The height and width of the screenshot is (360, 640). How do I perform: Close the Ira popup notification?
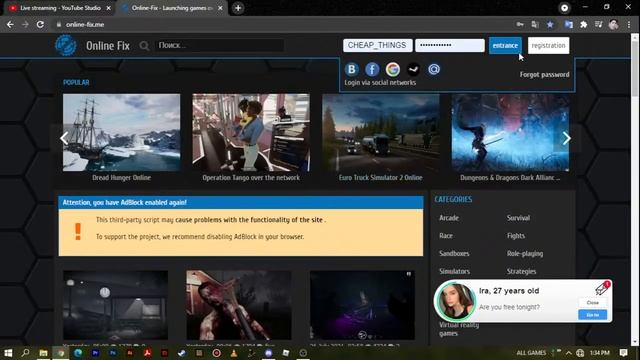coord(593,303)
